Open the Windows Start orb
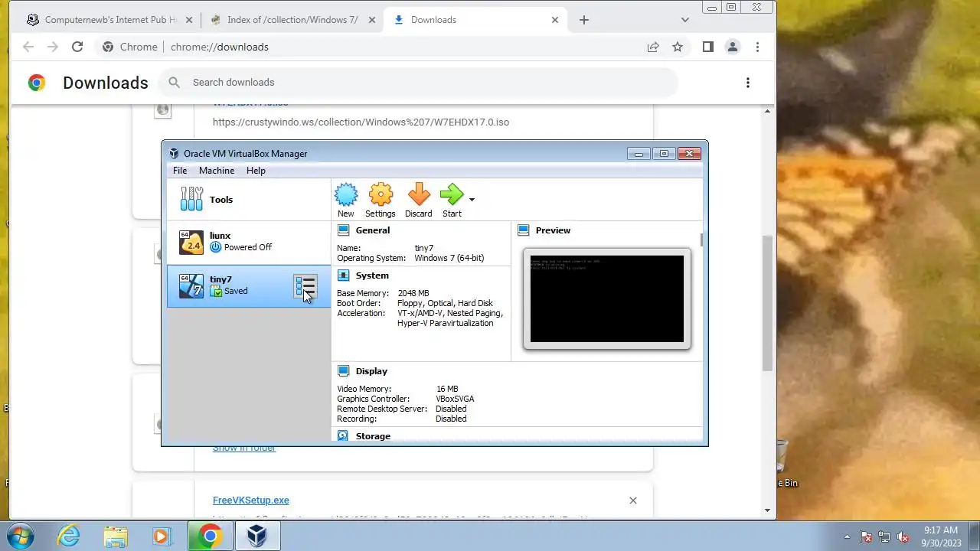This screenshot has height=551, width=980. [x=19, y=536]
